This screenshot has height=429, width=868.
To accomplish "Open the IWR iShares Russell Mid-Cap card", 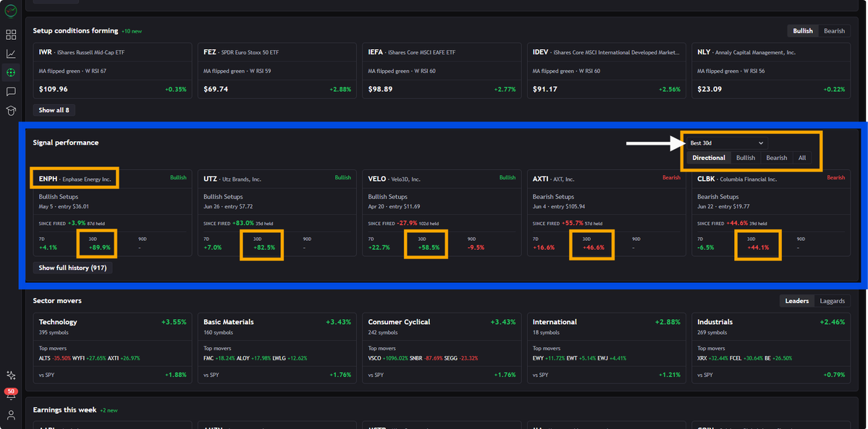I will click(x=112, y=71).
